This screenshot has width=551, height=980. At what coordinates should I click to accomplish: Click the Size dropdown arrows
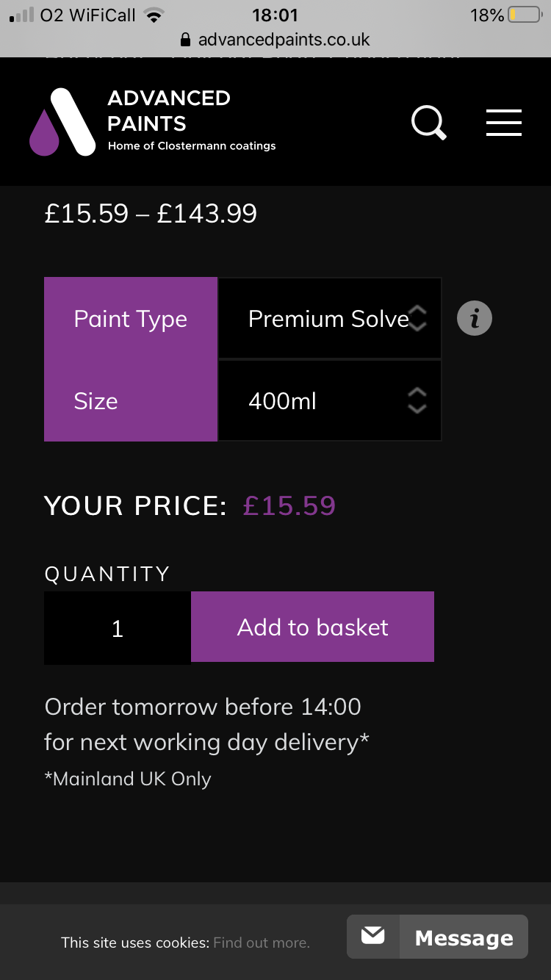pyautogui.click(x=417, y=400)
